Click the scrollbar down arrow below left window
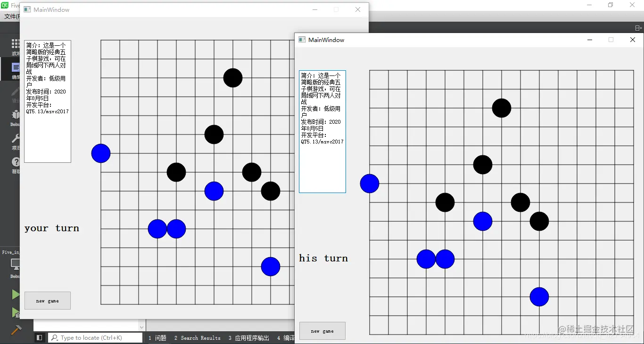Image resolution: width=644 pixels, height=344 pixels. [x=142, y=327]
